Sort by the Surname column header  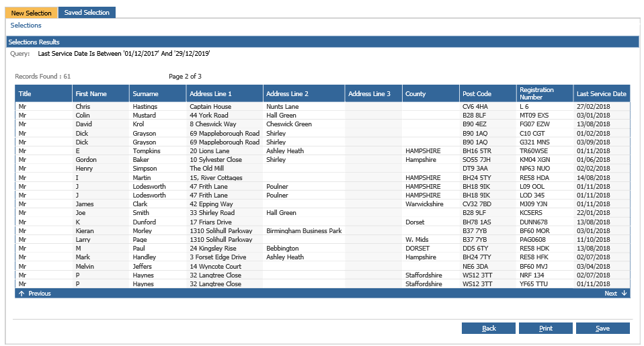pyautogui.click(x=158, y=93)
